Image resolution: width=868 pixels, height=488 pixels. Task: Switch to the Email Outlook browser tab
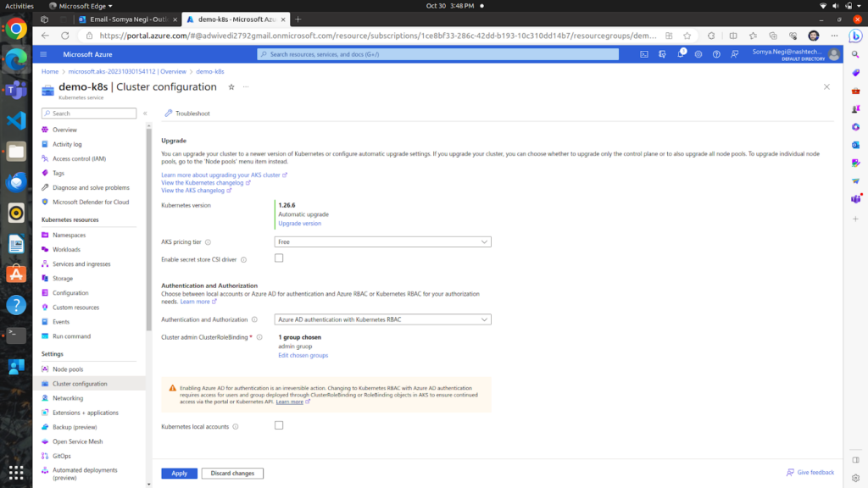click(125, 19)
